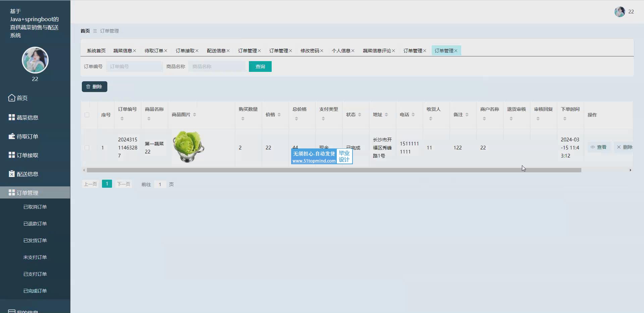This screenshot has width=644, height=313.
Task: Click the 删除 button above the table
Action: [95, 87]
